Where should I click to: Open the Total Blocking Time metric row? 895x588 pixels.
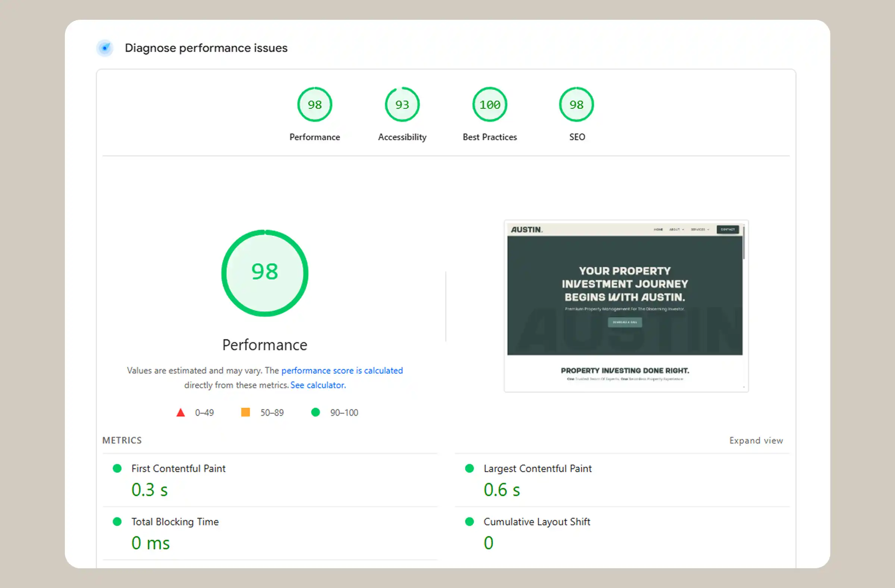coord(175,522)
